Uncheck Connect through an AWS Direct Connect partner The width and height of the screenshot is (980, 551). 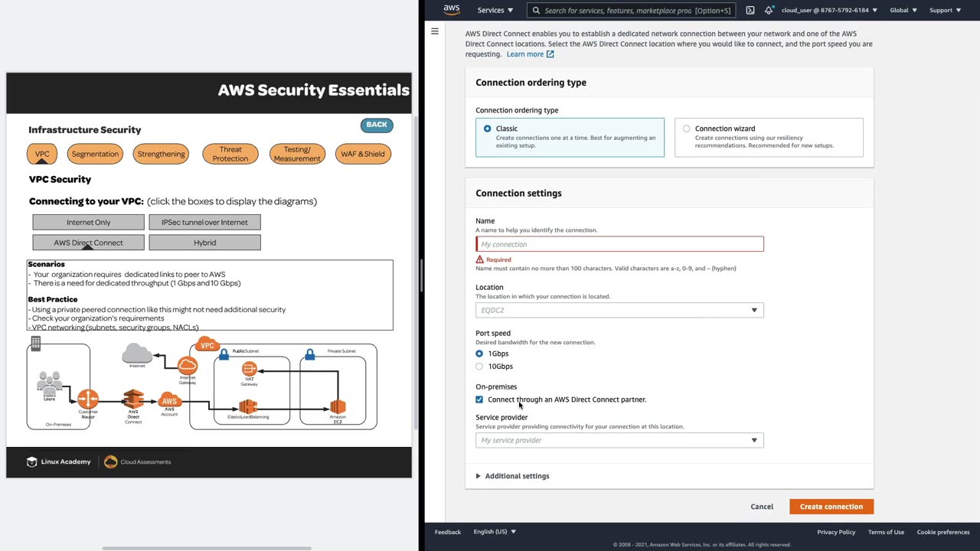479,399
